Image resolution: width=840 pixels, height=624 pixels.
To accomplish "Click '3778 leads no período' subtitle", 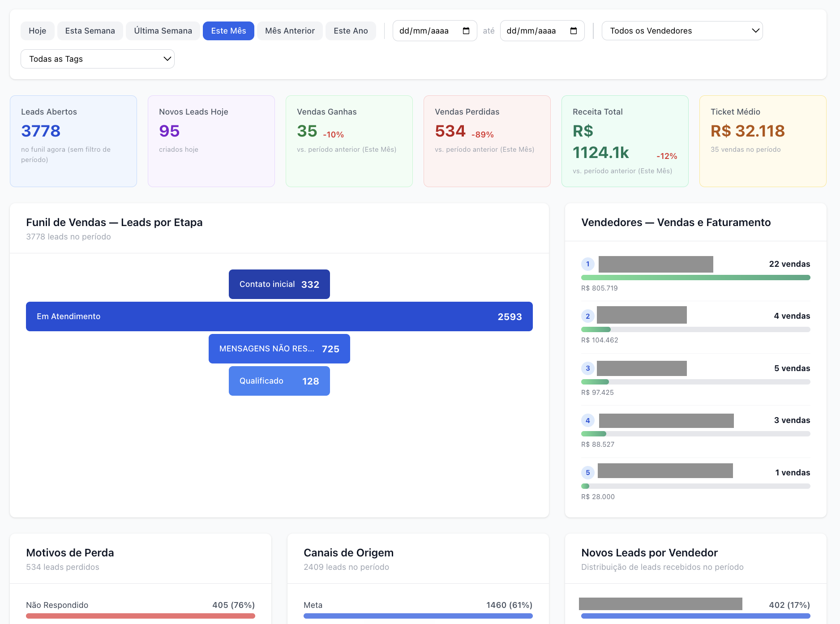I will (69, 237).
